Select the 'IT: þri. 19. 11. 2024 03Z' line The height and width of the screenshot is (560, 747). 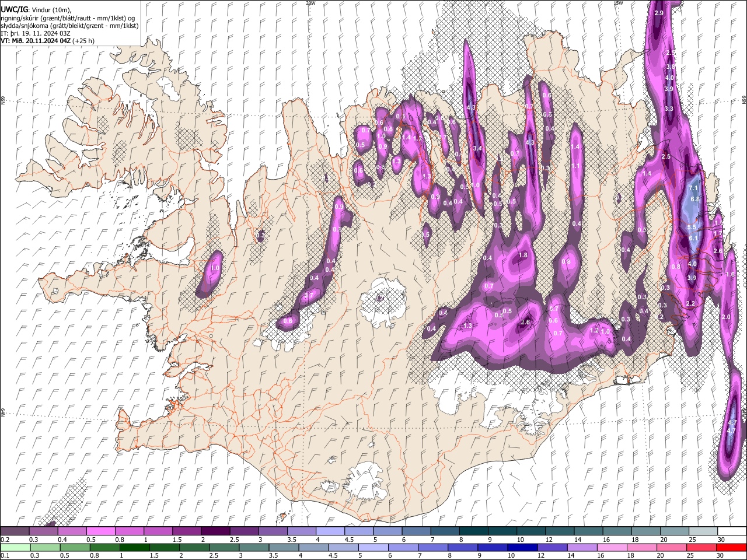click(36, 33)
